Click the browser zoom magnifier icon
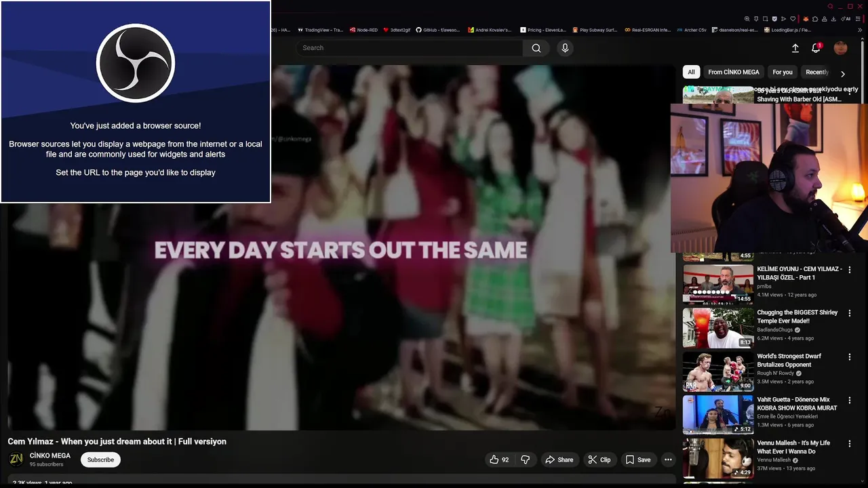 pyautogui.click(x=747, y=19)
